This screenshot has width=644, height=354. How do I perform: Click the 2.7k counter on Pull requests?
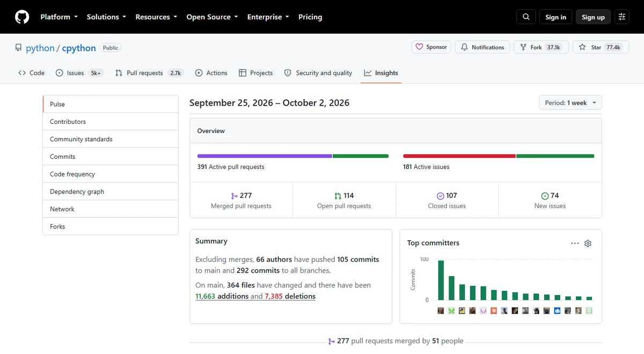[175, 73]
